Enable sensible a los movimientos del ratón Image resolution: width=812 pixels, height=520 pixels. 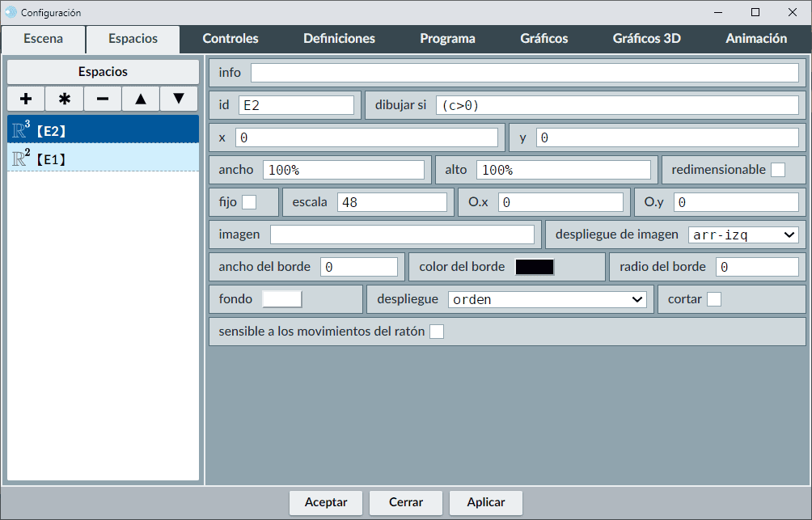pos(437,332)
